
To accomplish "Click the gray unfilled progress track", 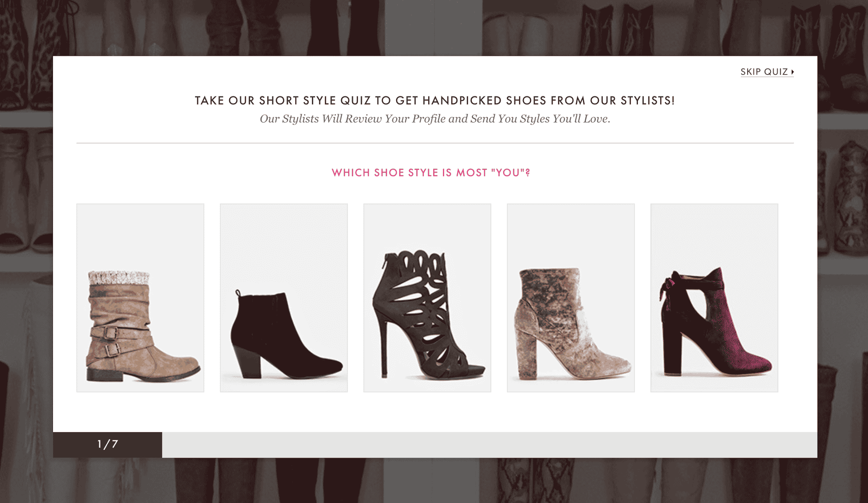I will (490, 445).
